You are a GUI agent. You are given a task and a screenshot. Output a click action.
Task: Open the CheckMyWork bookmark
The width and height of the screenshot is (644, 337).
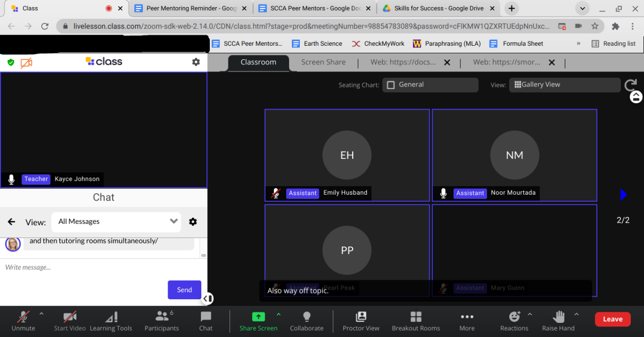click(378, 44)
